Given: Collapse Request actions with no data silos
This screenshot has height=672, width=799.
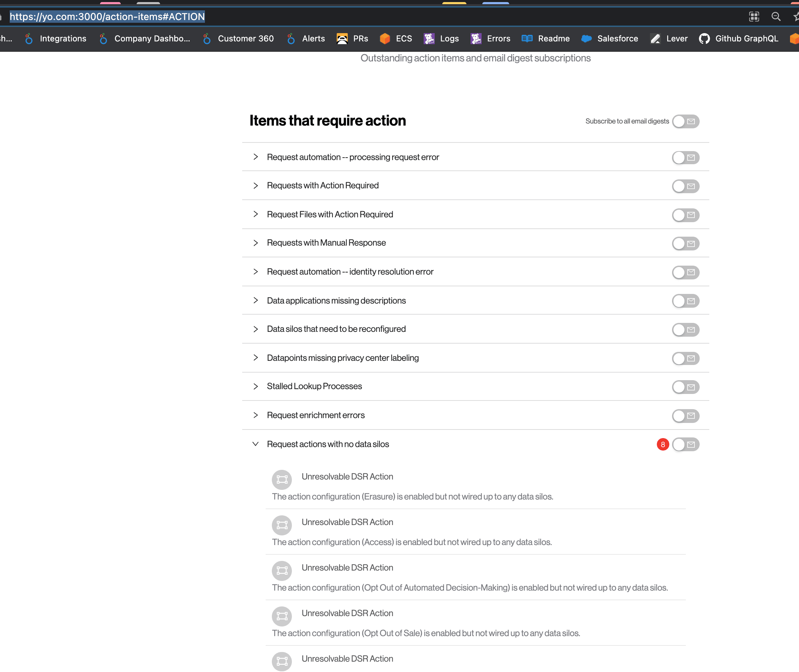Looking at the screenshot, I should pos(255,444).
